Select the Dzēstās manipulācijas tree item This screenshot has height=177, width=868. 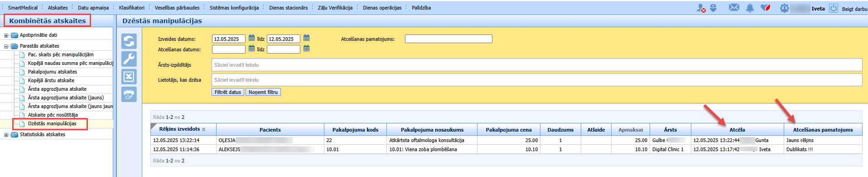(52, 123)
